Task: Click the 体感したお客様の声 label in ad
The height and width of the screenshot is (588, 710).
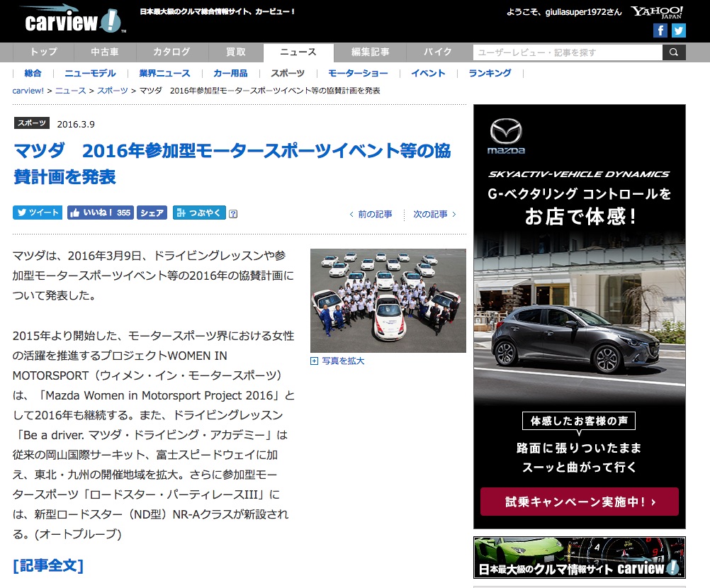Action: click(579, 421)
